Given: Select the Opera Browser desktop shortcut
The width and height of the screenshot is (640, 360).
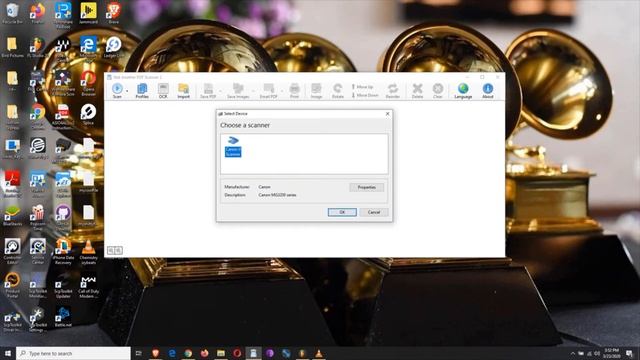Looking at the screenshot, I should click(88, 83).
